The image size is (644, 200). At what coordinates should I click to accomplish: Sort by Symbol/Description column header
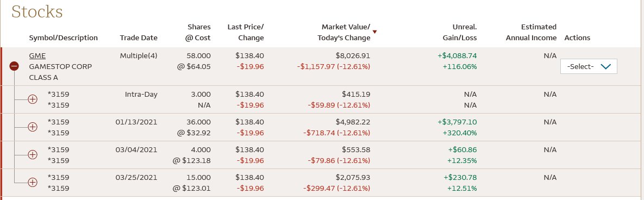[63, 38]
